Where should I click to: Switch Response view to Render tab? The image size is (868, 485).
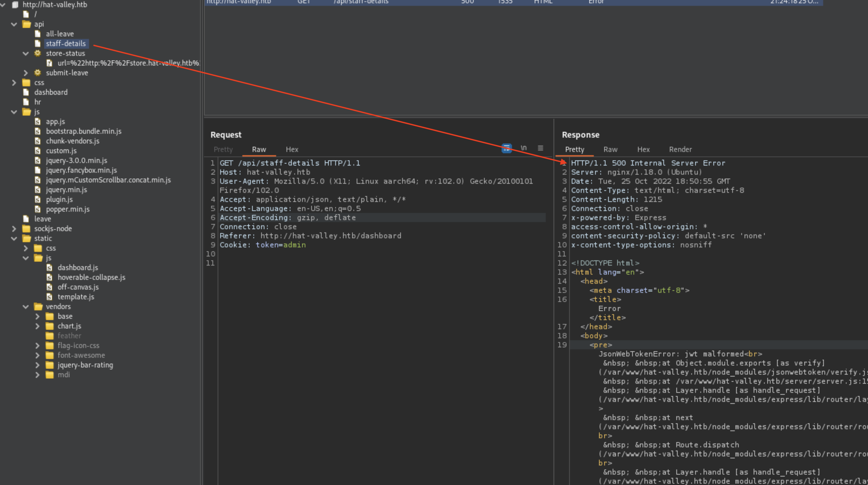(x=680, y=150)
